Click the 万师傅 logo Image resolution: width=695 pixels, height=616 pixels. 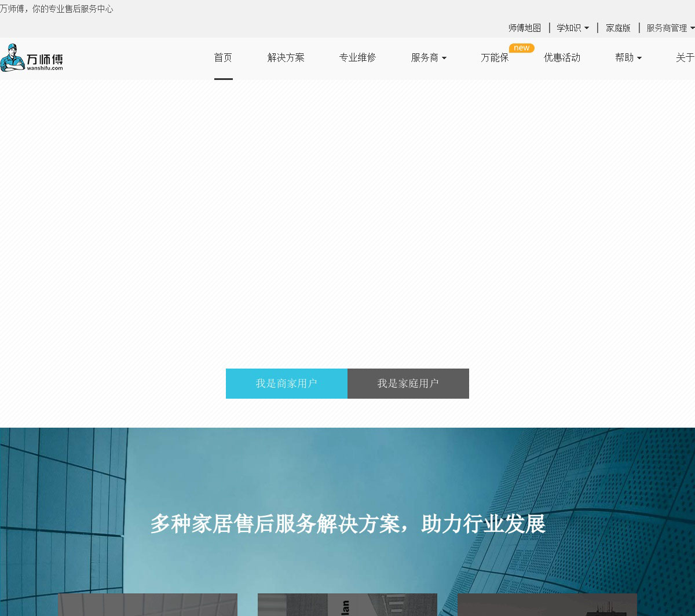[x=32, y=58]
